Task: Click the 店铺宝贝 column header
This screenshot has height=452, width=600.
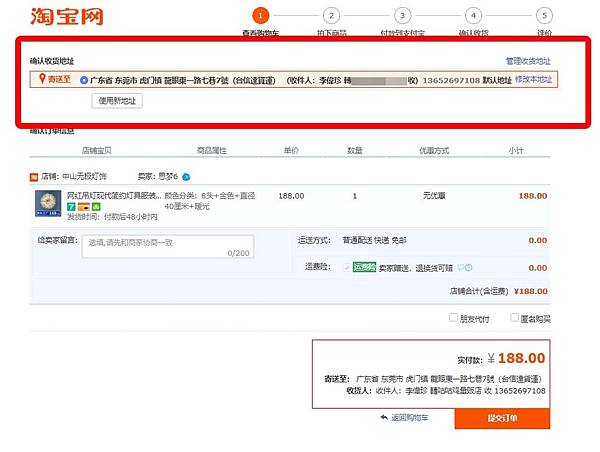Action: point(97,150)
